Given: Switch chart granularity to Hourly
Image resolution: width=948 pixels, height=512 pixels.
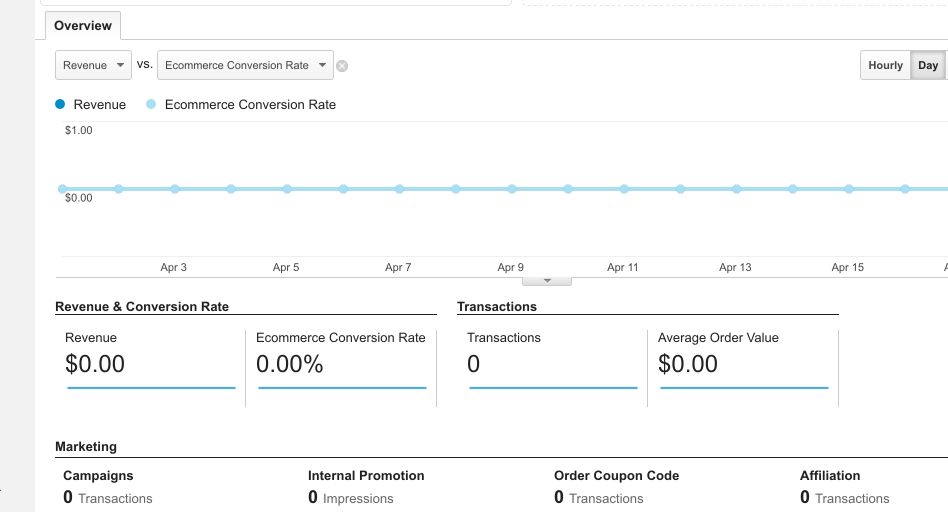Looking at the screenshot, I should [x=885, y=66].
